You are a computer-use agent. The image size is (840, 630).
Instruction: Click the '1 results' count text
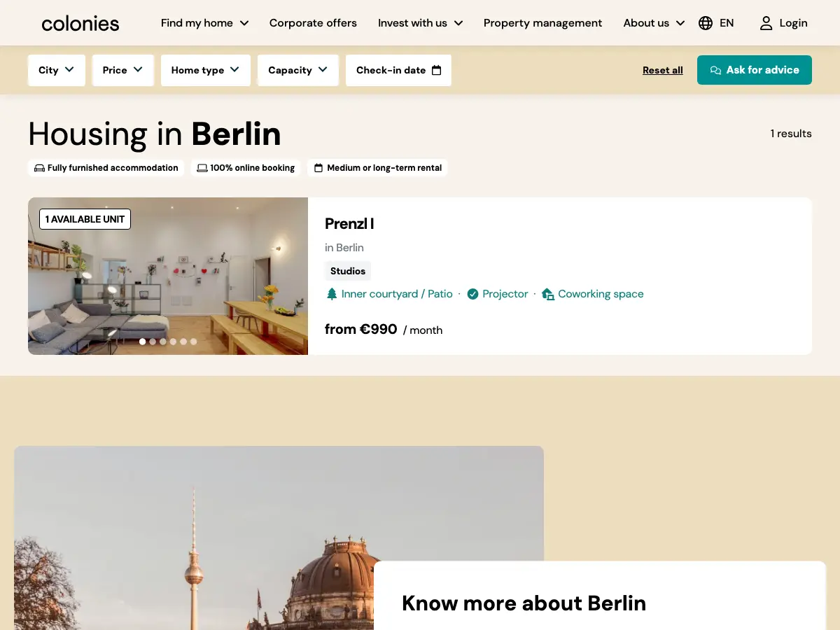(x=791, y=134)
